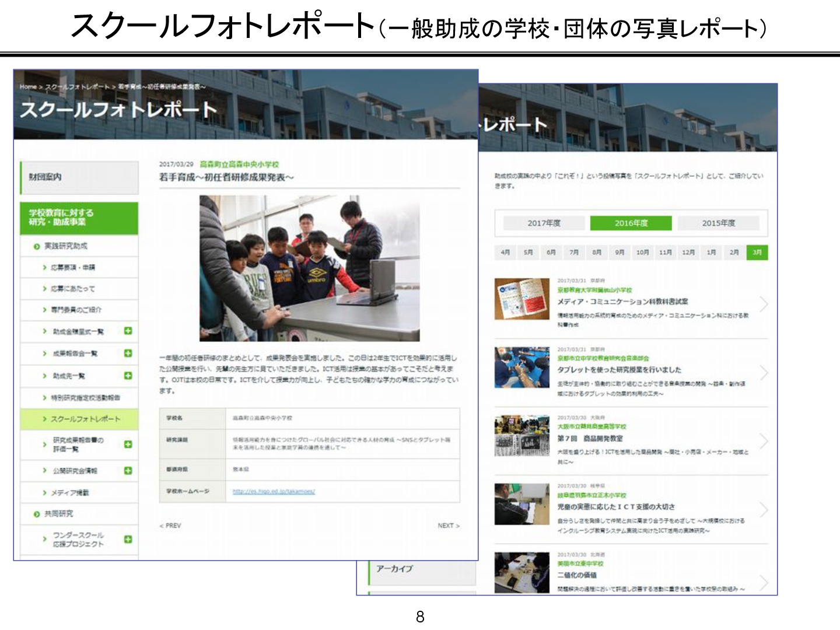Expand the plus icon beside ワンダースクール応援プロジェクト
Viewport: 840px width, 630px height.
point(128,540)
